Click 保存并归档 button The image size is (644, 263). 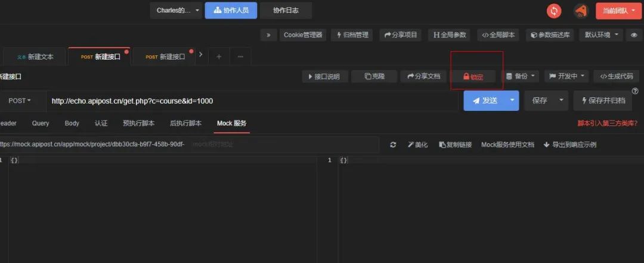click(603, 101)
